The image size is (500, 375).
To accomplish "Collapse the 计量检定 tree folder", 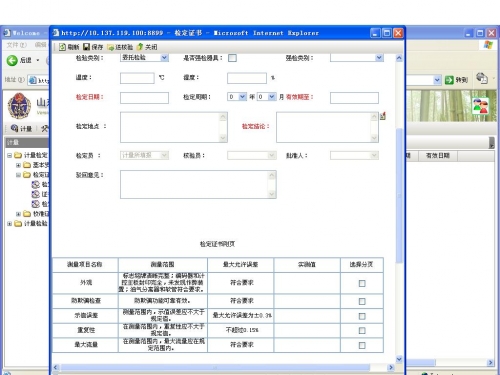I will click(9, 155).
